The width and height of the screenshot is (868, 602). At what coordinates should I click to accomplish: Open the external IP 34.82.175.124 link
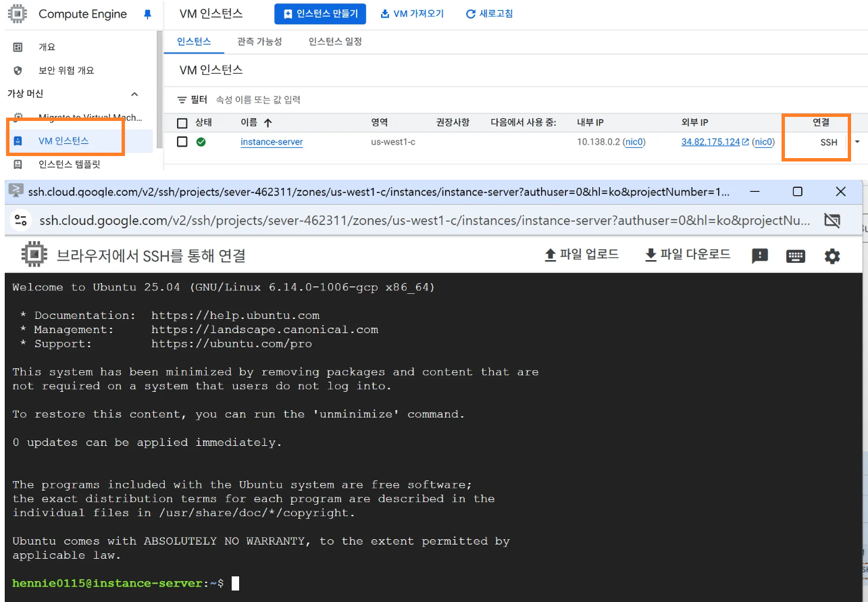click(711, 142)
